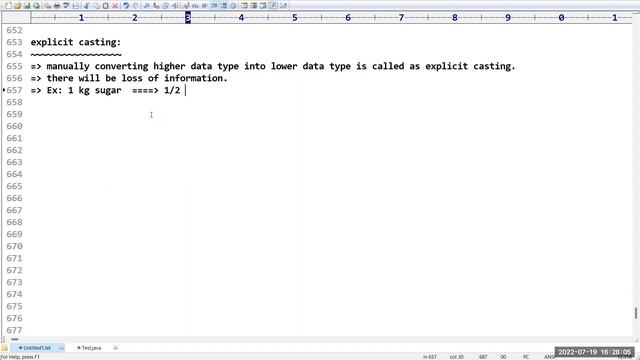640x360 pixels.
Task: Switch to the Test.java document tab
Action: click(91, 348)
